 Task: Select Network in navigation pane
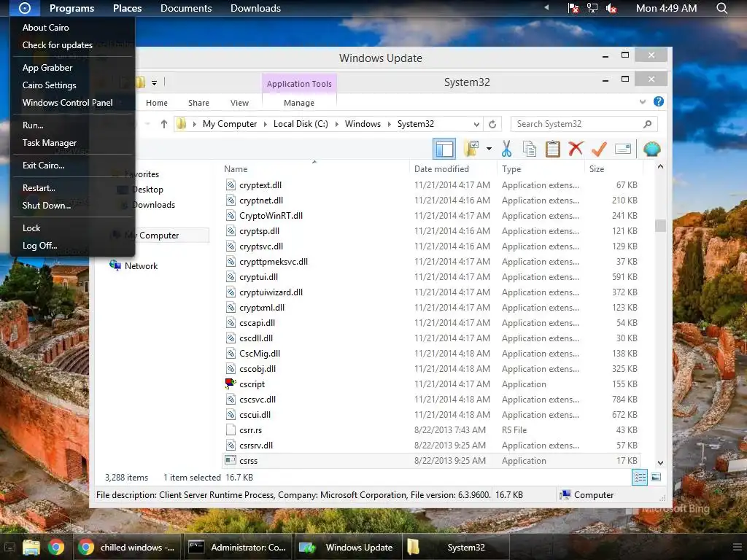click(x=141, y=266)
